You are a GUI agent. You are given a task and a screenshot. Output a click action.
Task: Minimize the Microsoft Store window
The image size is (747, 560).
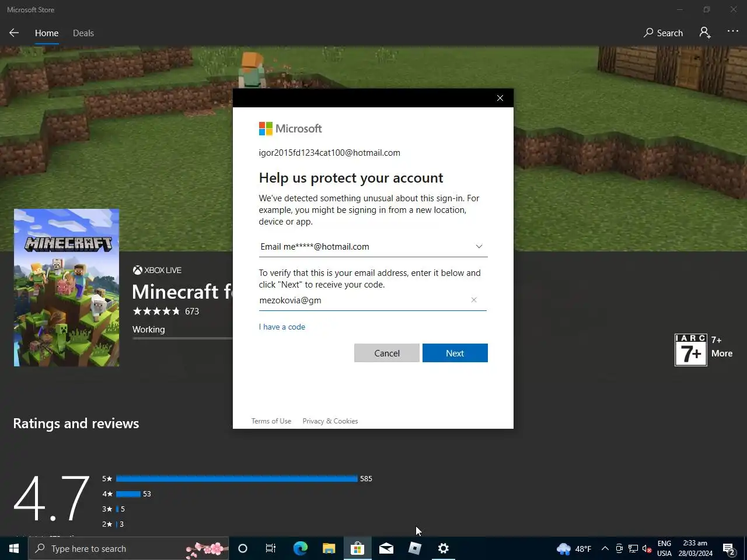[x=680, y=9]
